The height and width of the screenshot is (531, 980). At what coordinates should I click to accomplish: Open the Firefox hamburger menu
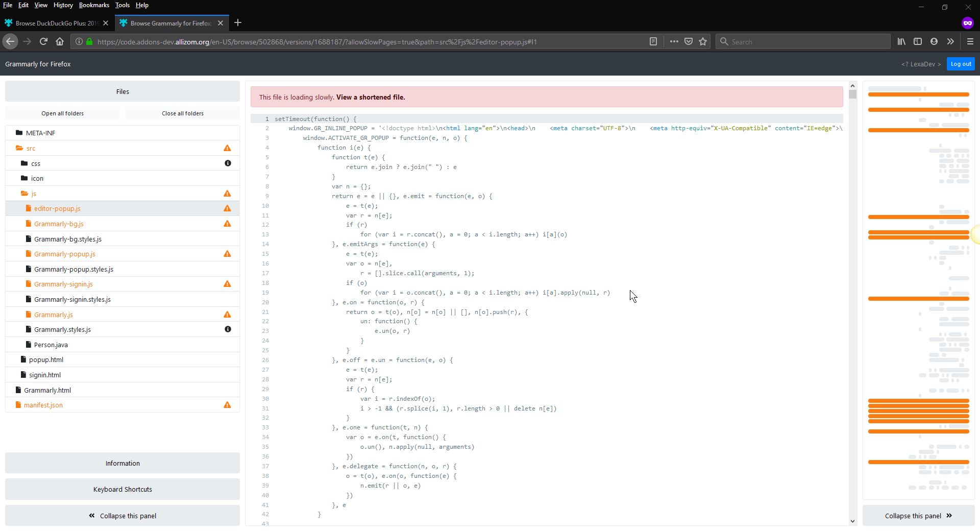pos(970,42)
